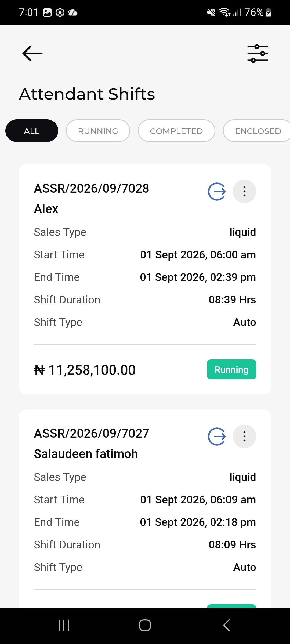Image resolution: width=290 pixels, height=644 pixels.
Task: Filter by ENCLOSED shifts
Action: [257, 131]
